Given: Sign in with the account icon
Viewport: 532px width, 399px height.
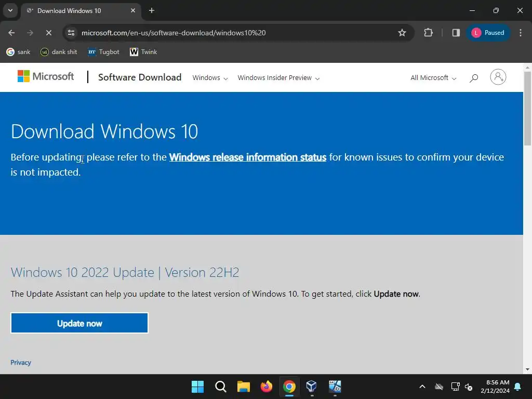Looking at the screenshot, I should click(x=498, y=77).
